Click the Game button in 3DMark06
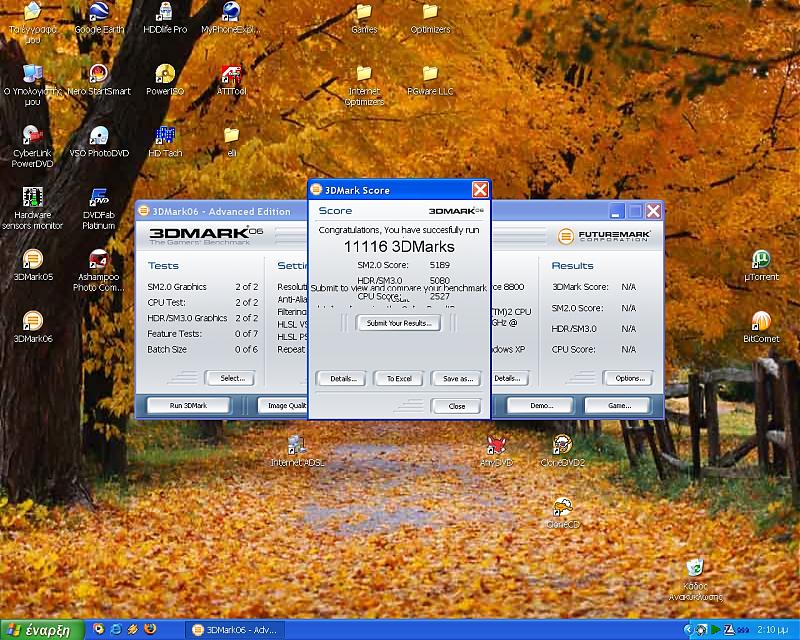 point(618,406)
